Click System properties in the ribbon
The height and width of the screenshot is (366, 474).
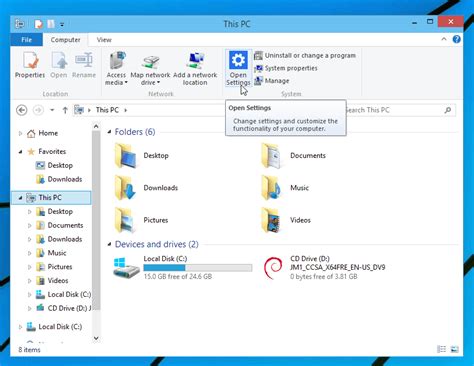click(286, 68)
